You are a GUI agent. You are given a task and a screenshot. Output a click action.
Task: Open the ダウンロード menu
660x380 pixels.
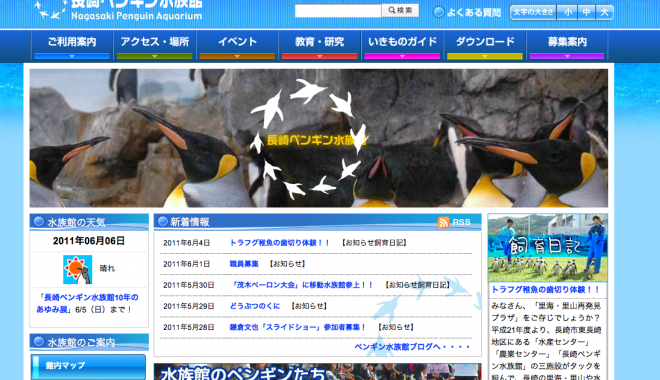485,45
